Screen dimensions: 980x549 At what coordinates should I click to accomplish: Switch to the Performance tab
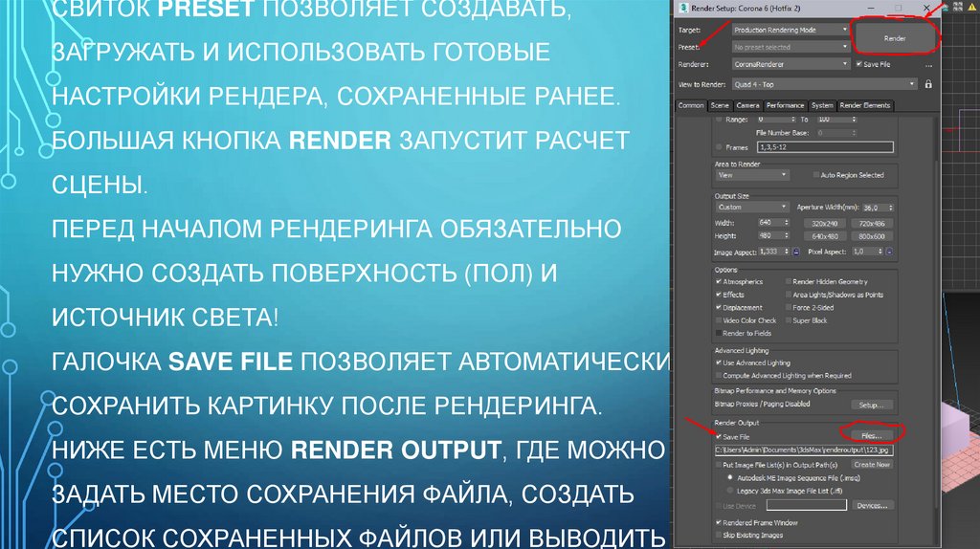coord(785,105)
